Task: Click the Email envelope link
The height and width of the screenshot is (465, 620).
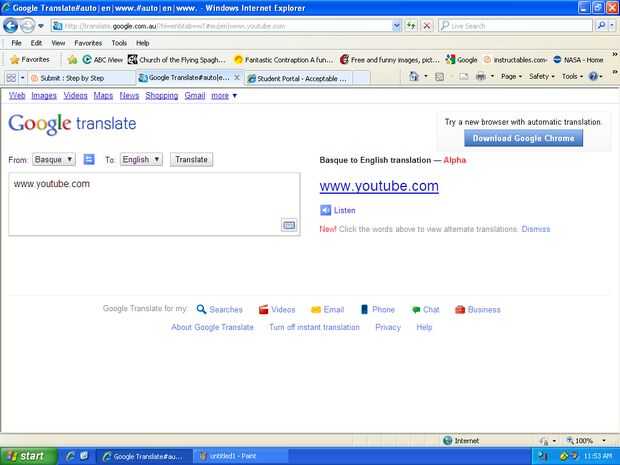Action: click(327, 309)
